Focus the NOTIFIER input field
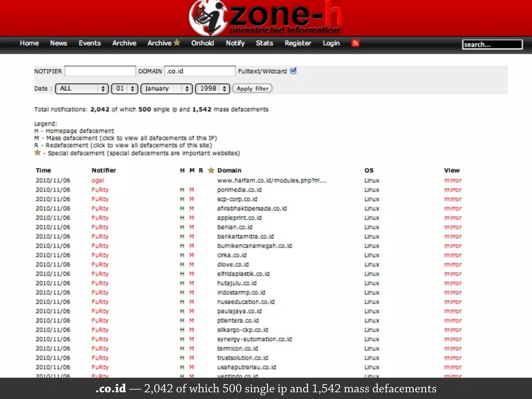Screen dimensions: 532x399 [100, 71]
